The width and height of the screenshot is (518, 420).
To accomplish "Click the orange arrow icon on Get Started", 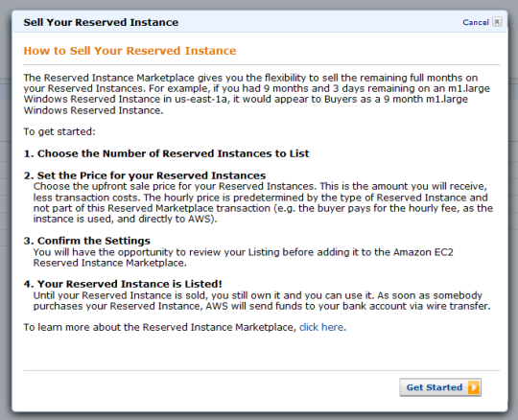I will click(474, 387).
